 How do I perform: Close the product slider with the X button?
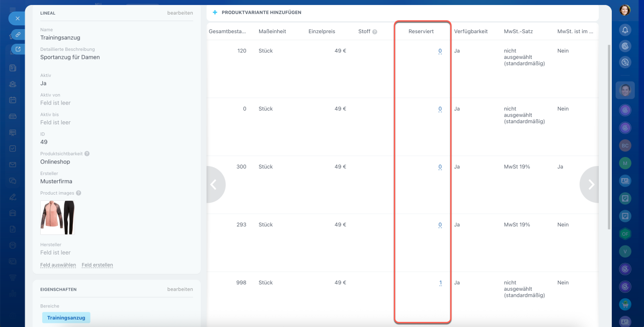click(x=17, y=18)
